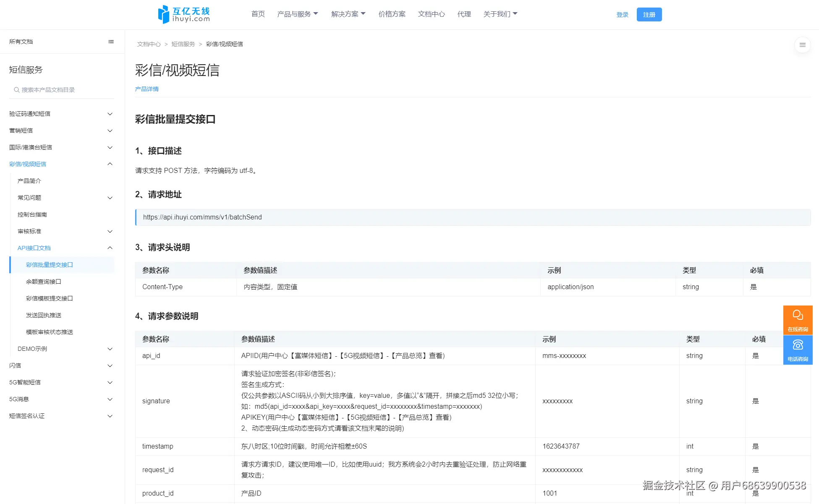Click the ihuyi.com logo
This screenshot has width=819, height=504.
184,14
